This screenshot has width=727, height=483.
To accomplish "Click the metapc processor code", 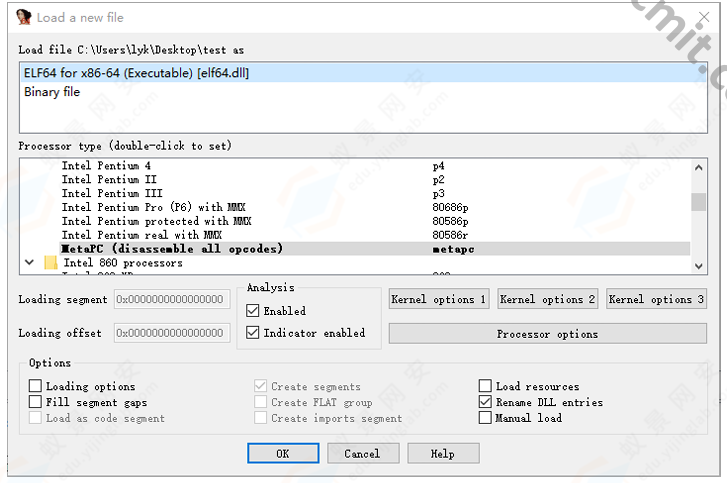I will [x=453, y=249].
